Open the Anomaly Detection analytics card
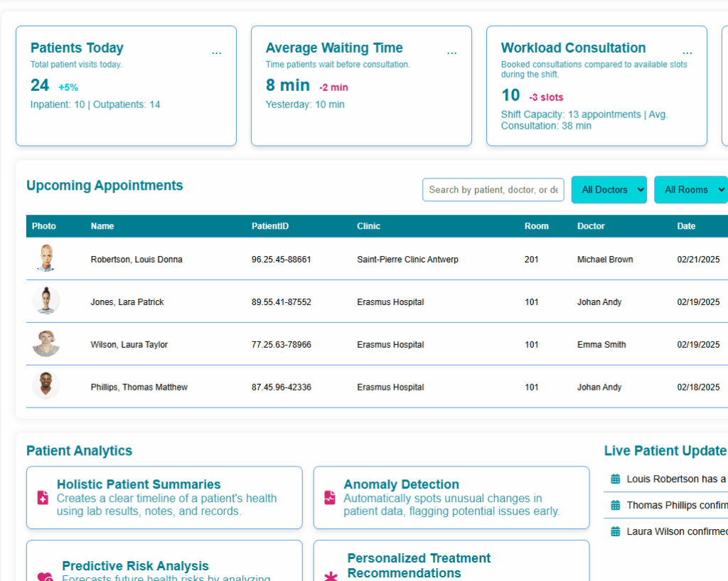Screen dimensions: 728x581 click(x=451, y=497)
